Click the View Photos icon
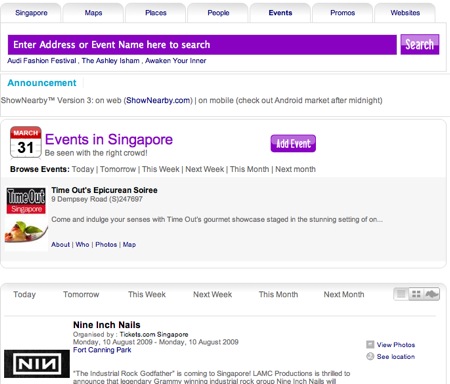The image size is (450, 384). click(370, 345)
